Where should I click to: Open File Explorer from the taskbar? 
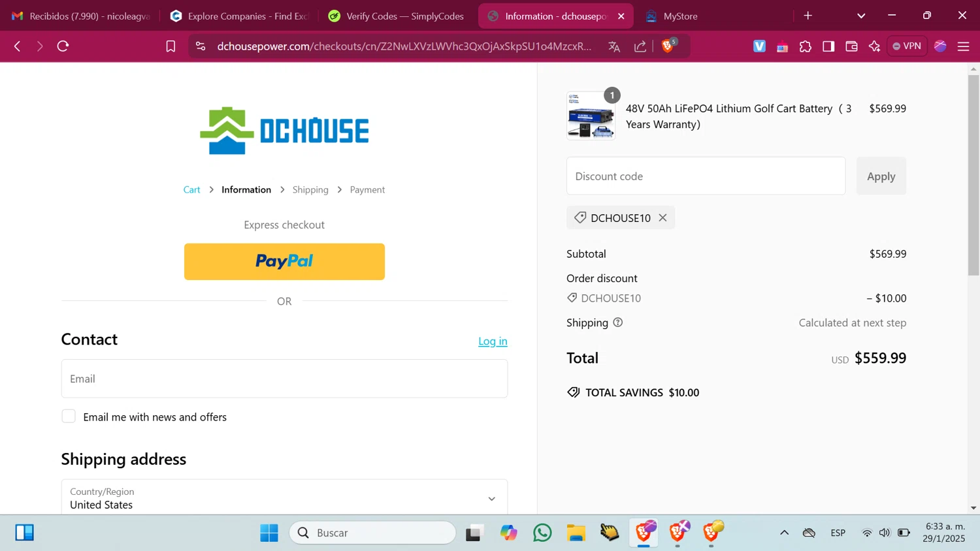pyautogui.click(x=576, y=533)
